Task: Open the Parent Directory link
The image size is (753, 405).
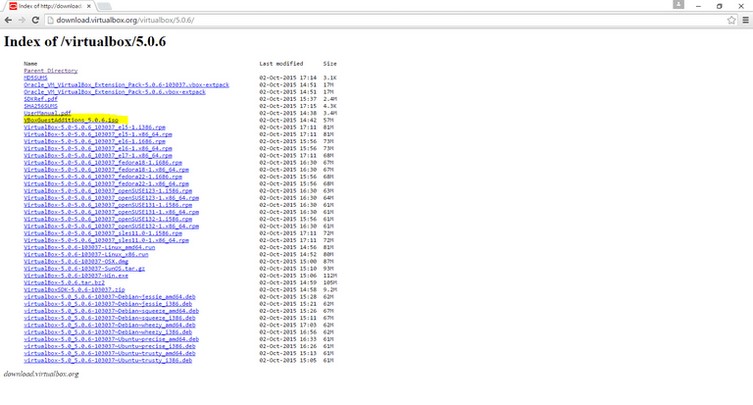Action: 50,71
